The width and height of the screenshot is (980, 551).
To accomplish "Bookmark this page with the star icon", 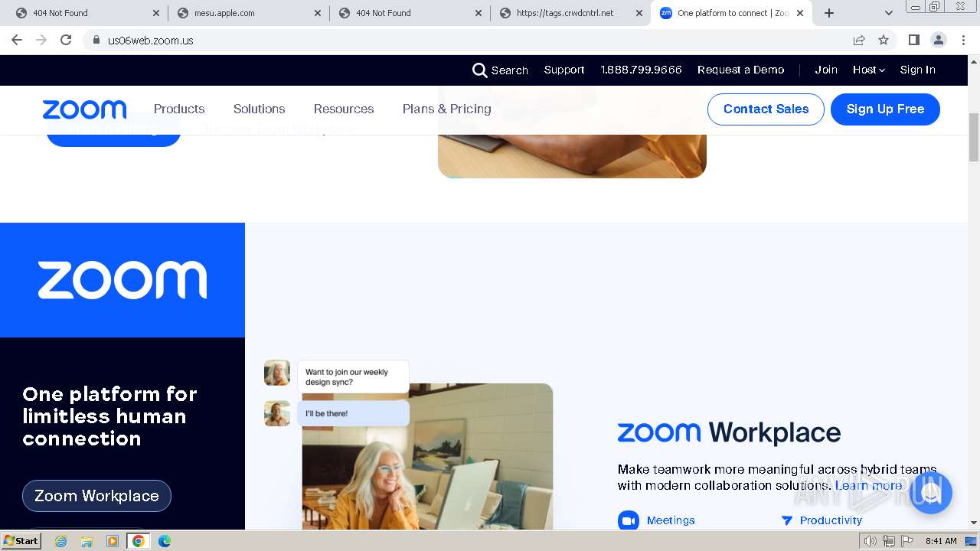I will coord(884,41).
